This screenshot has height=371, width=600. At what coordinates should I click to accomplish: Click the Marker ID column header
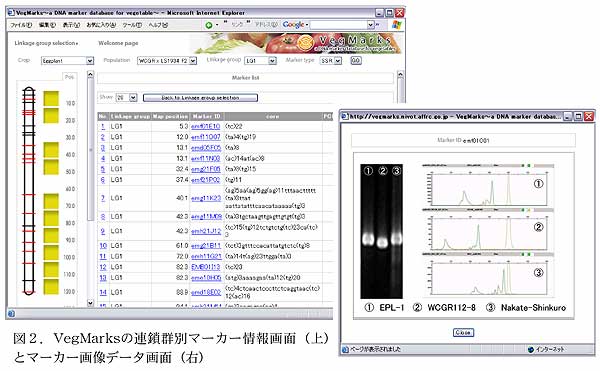[x=207, y=116]
